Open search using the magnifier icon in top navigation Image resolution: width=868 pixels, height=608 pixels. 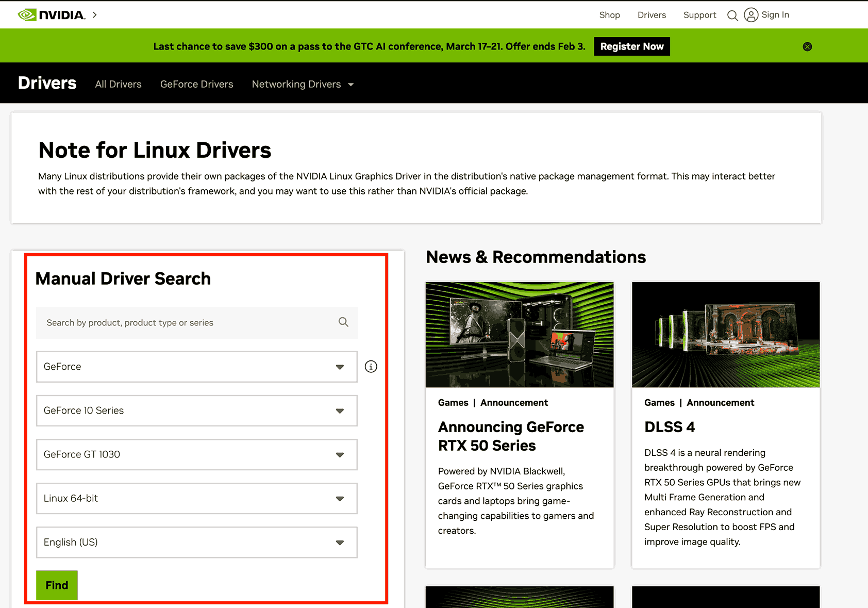(732, 15)
